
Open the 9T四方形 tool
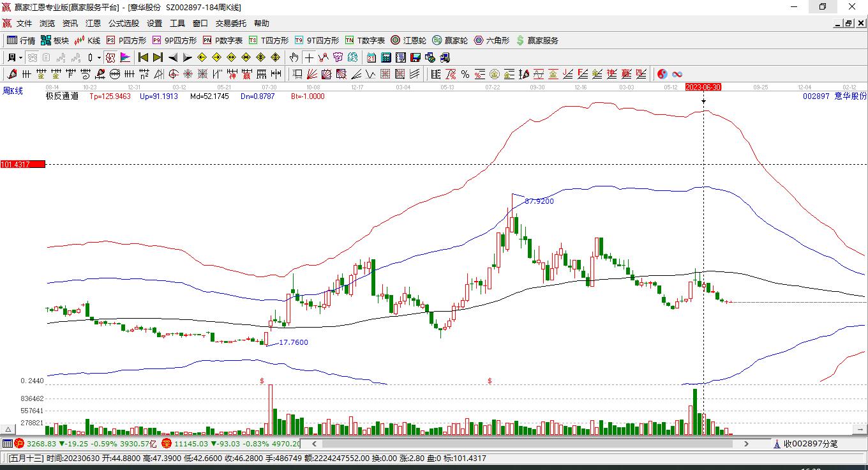pyautogui.click(x=317, y=40)
